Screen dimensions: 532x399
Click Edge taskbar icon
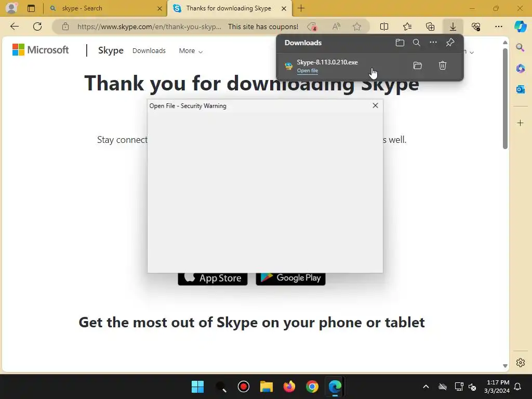tap(335, 387)
